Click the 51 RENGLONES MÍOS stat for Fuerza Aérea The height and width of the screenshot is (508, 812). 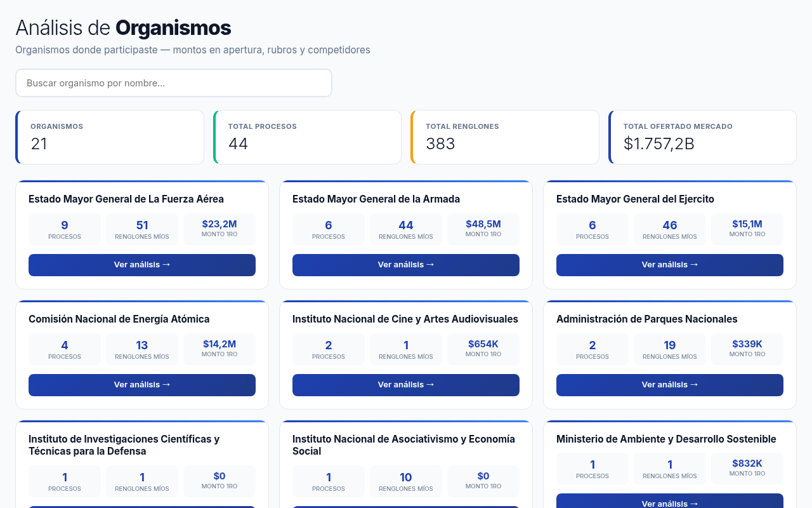coord(142,229)
